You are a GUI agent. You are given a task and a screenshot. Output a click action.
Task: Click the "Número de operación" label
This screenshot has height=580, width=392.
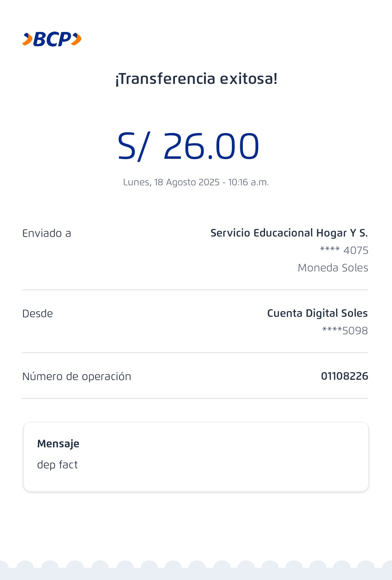pyautogui.click(x=77, y=376)
